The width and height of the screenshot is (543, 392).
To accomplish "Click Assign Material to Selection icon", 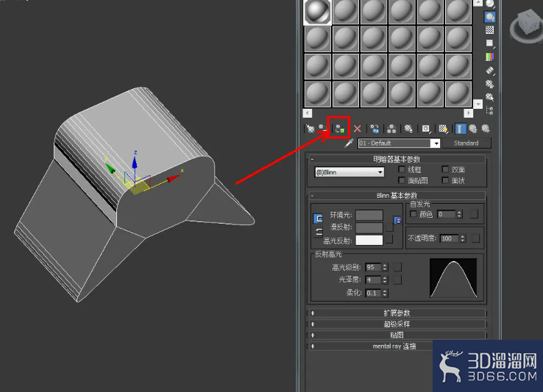I will pyautogui.click(x=340, y=129).
